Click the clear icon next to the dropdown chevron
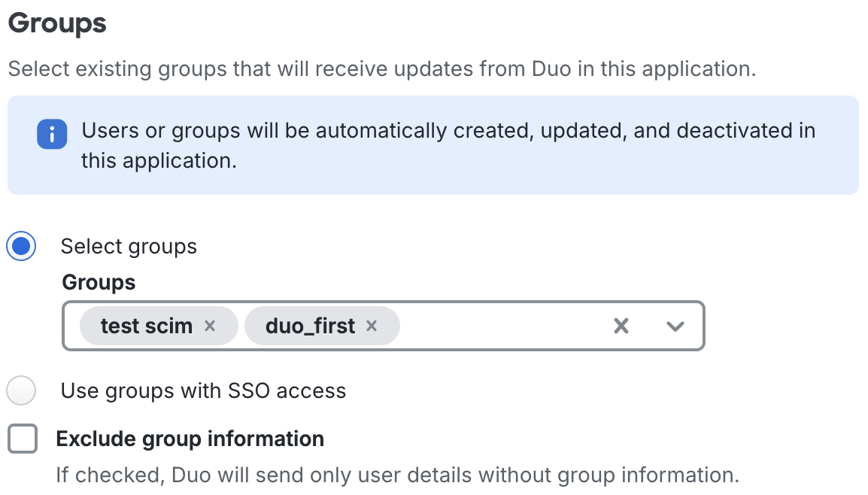The height and width of the screenshot is (495, 868). coord(621,325)
